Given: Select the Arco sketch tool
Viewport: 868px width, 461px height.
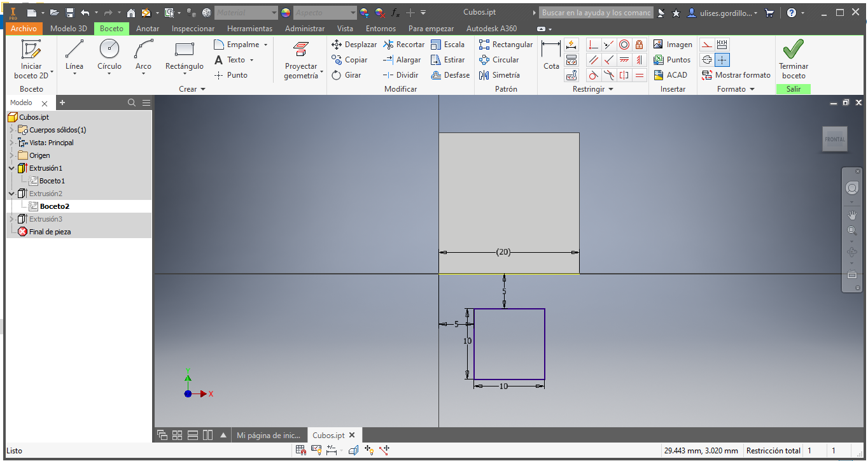Looking at the screenshot, I should [x=144, y=56].
